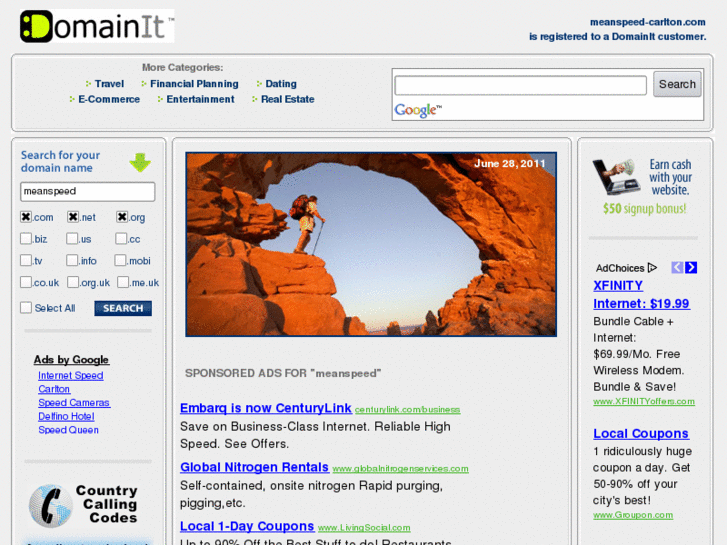Click the AdChoices text
Viewport: 727px width, 545px height.
coord(620,268)
